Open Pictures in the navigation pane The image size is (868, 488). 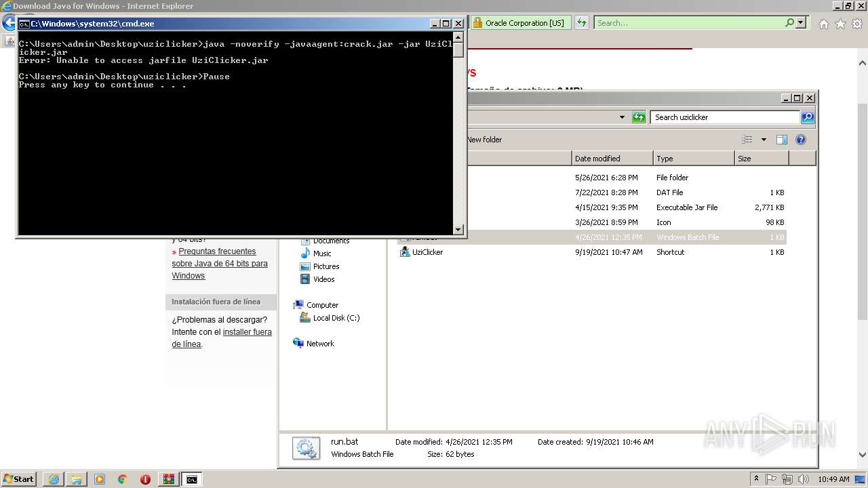coord(326,266)
